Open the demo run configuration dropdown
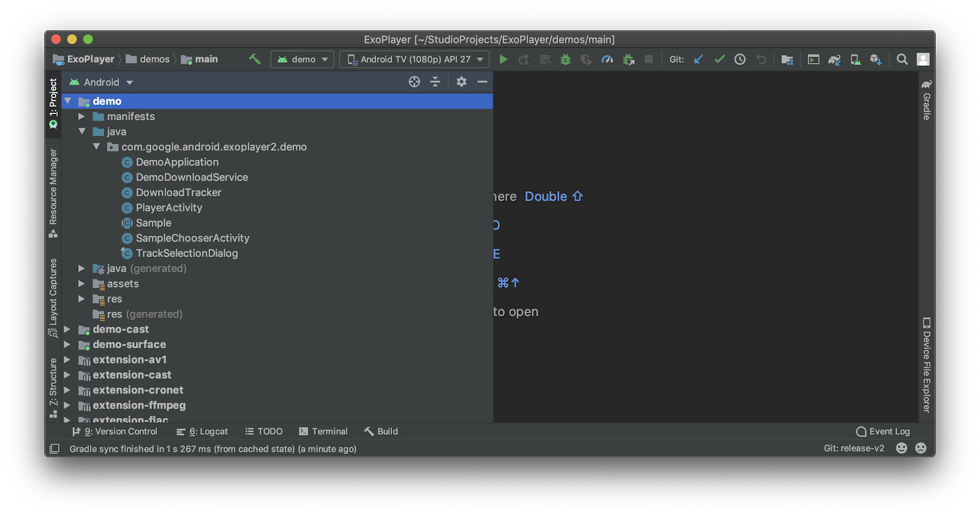This screenshot has height=516, width=980. 303,59
